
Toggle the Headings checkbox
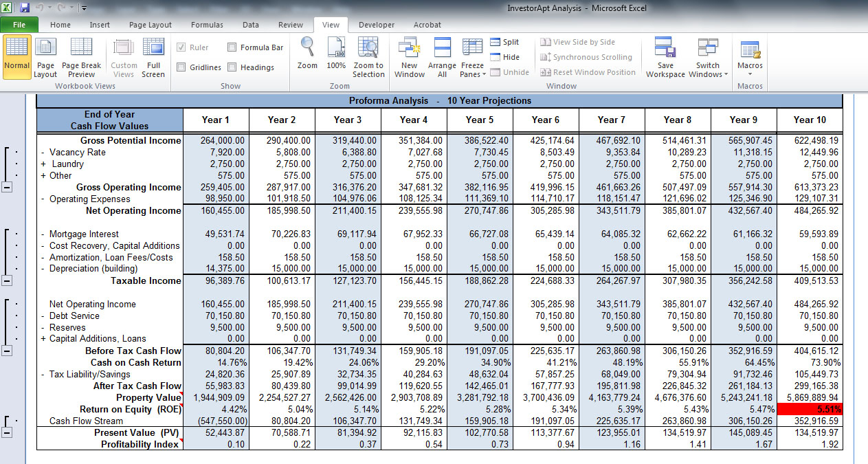coord(232,67)
